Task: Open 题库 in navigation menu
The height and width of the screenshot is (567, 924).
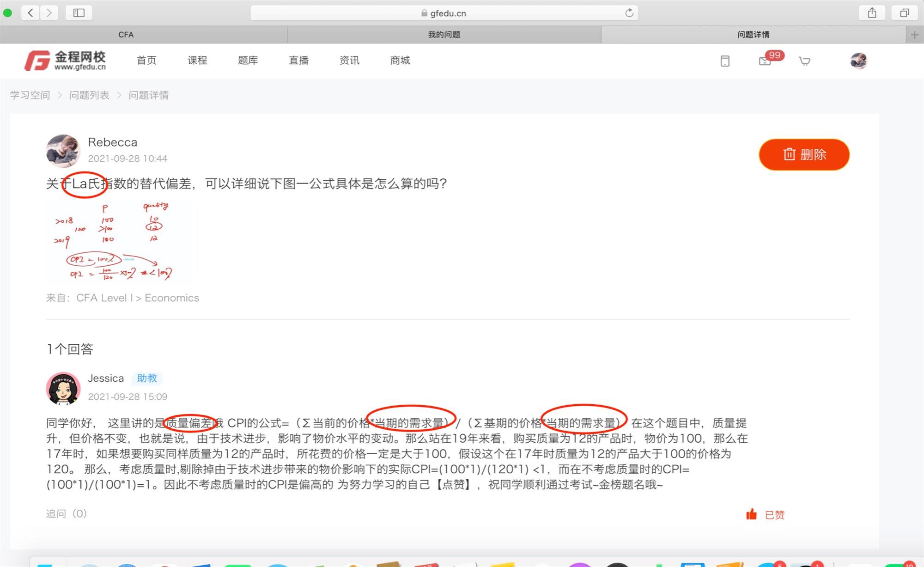Action: pos(248,61)
